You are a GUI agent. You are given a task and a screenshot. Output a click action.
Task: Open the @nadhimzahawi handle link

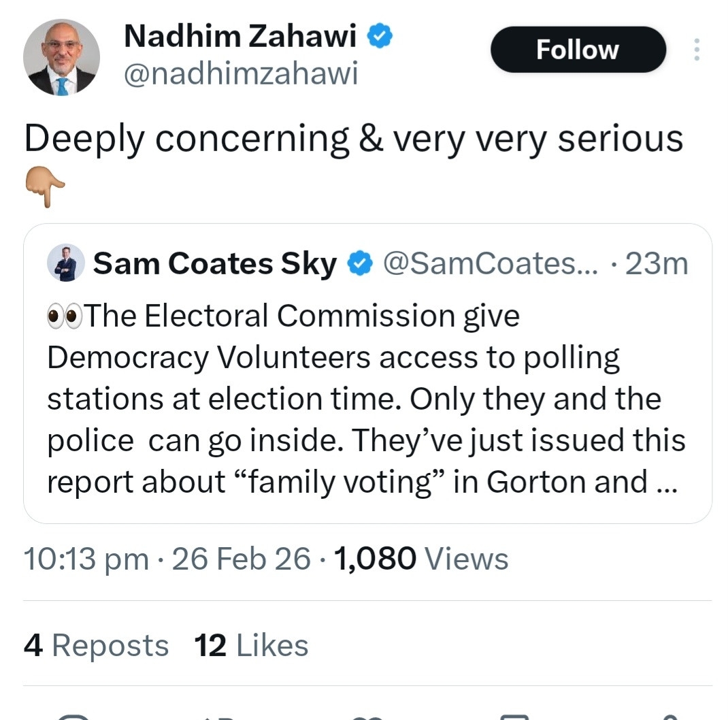[240, 75]
